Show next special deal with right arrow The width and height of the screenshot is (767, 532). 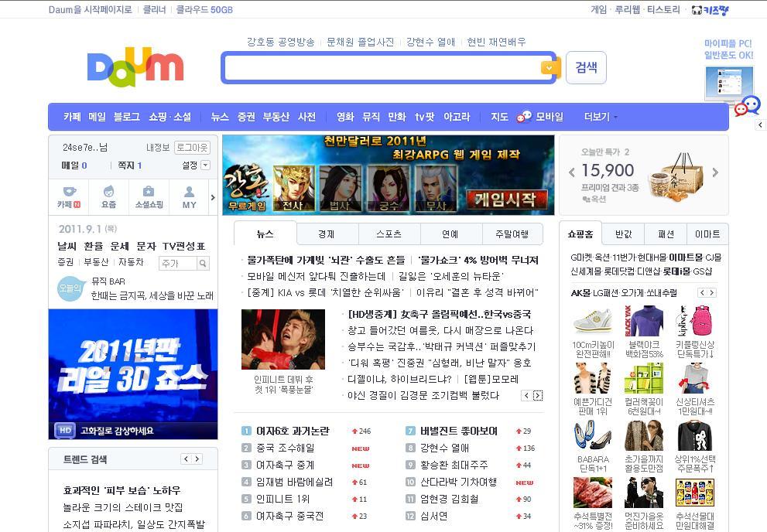(x=715, y=172)
